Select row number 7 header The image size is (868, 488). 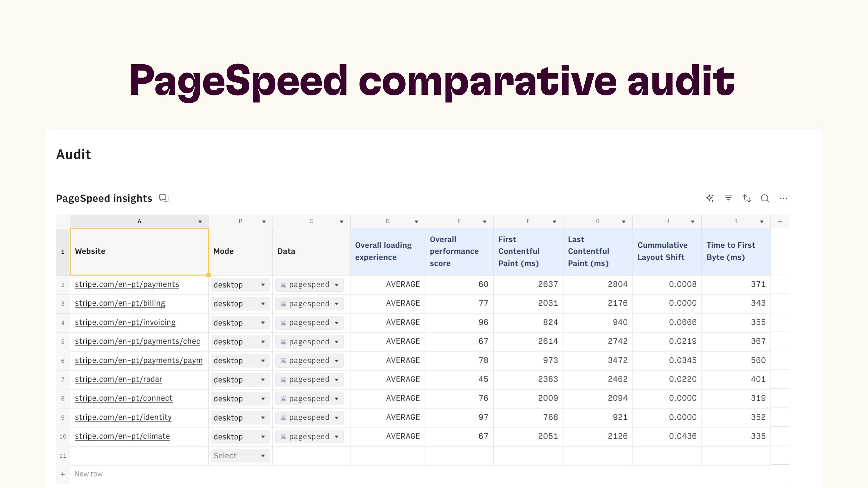pos(63,380)
